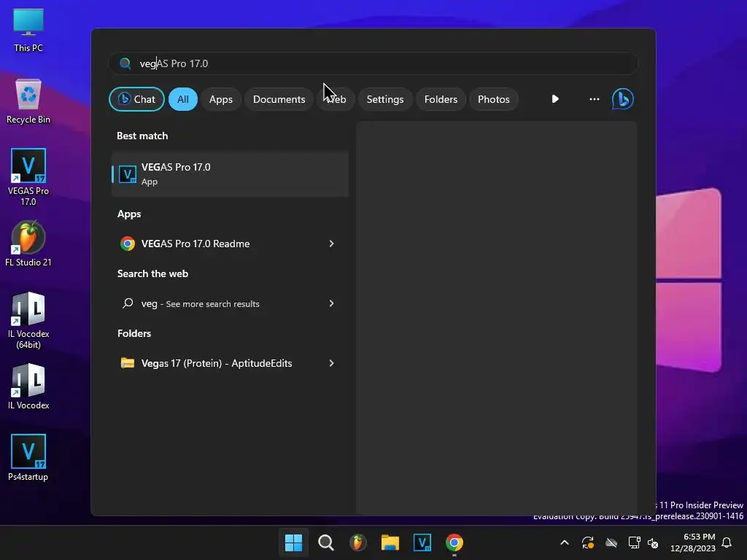Screen dimensions: 747x560
Task: Show more filters with the arrow button
Action: (x=555, y=99)
